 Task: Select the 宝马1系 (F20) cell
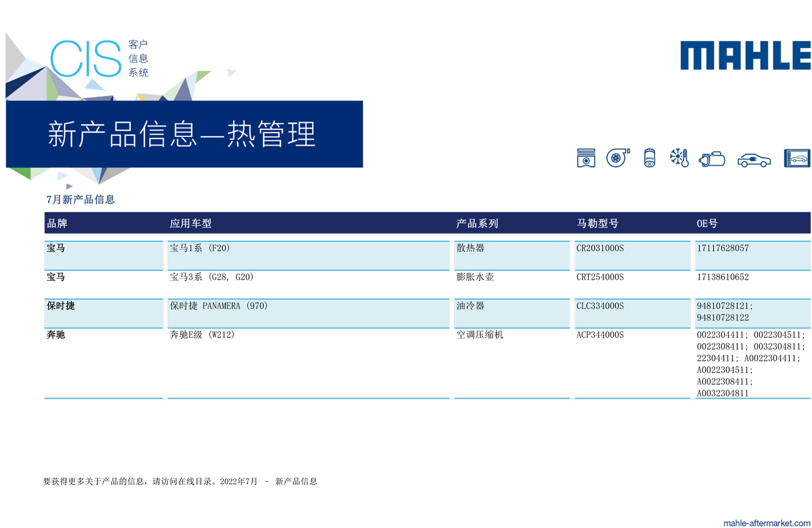coord(309,255)
